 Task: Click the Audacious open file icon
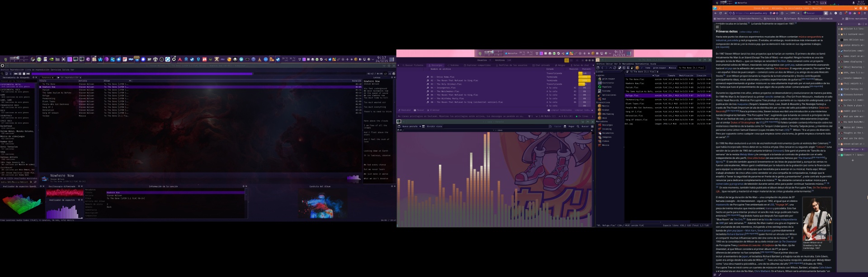pyautogui.click(x=6, y=73)
